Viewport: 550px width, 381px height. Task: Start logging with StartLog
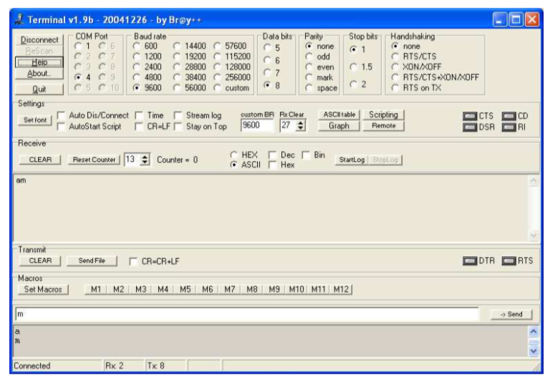[351, 160]
